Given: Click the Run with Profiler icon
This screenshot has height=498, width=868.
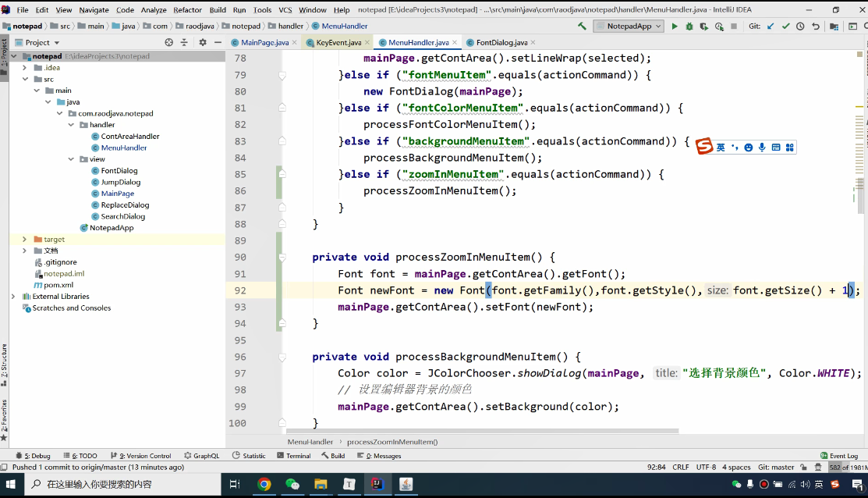Looking at the screenshot, I should [x=719, y=26].
